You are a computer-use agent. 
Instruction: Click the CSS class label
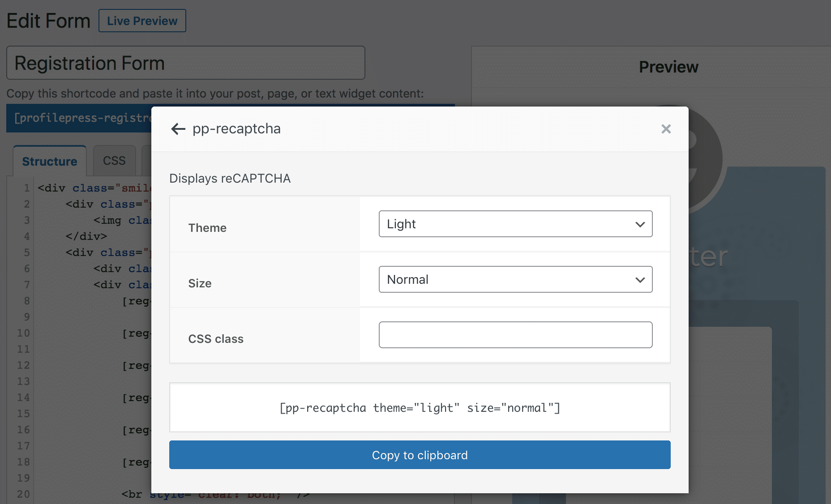(216, 339)
